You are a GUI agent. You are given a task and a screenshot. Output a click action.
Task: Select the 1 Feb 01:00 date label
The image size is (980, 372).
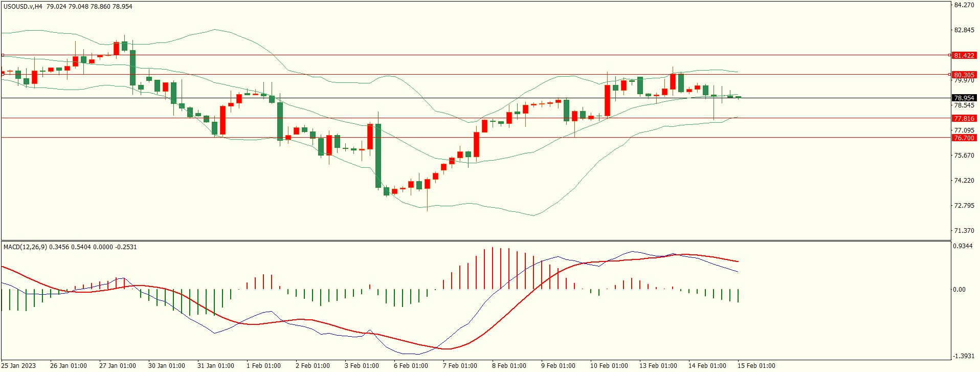coord(263,366)
